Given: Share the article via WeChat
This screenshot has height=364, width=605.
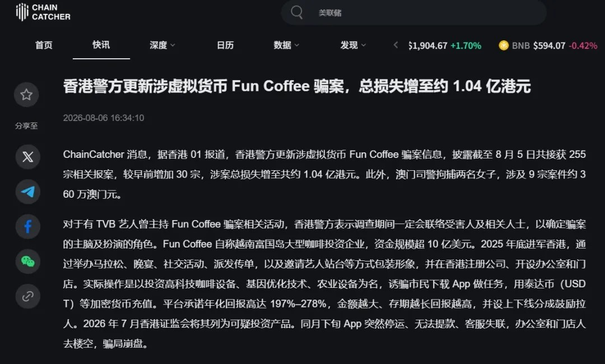Looking at the screenshot, I should point(28,262).
